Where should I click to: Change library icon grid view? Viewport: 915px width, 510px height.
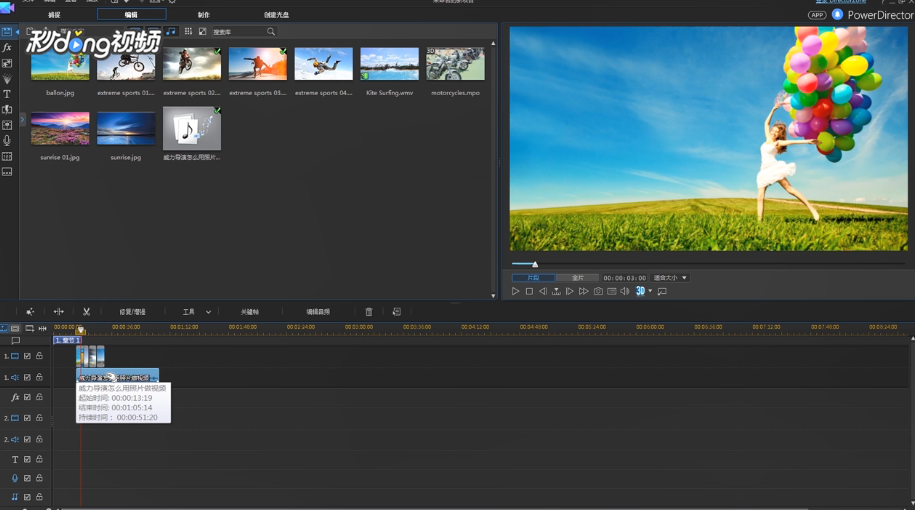(188, 32)
